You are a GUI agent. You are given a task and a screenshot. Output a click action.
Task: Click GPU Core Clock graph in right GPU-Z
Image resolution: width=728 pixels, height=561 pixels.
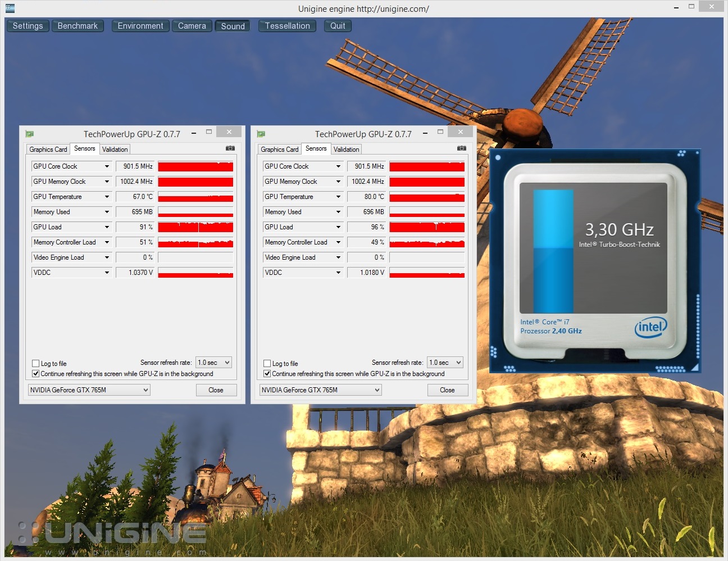point(427,166)
